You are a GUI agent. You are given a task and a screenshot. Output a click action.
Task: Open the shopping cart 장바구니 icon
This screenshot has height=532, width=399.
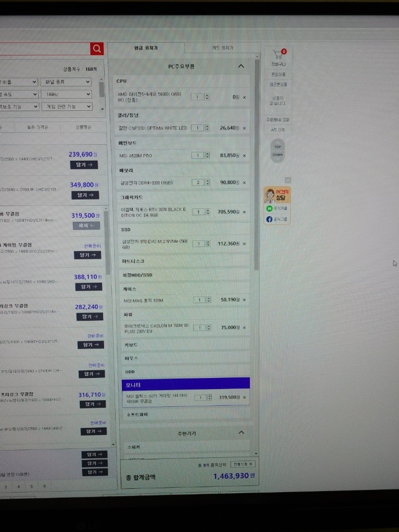(x=279, y=54)
